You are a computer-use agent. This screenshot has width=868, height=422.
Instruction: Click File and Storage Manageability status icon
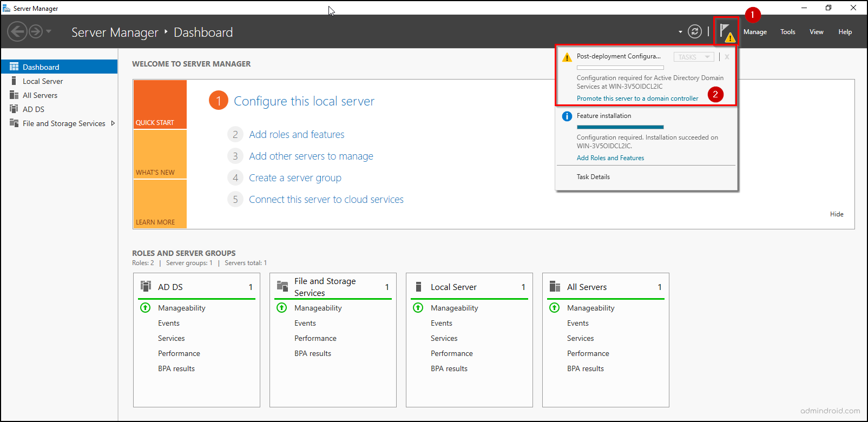tap(282, 308)
